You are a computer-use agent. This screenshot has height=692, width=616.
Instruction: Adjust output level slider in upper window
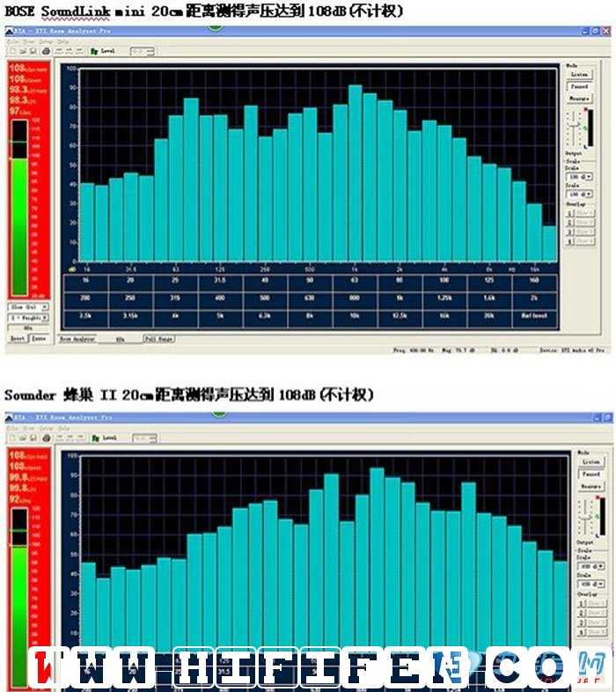click(573, 128)
